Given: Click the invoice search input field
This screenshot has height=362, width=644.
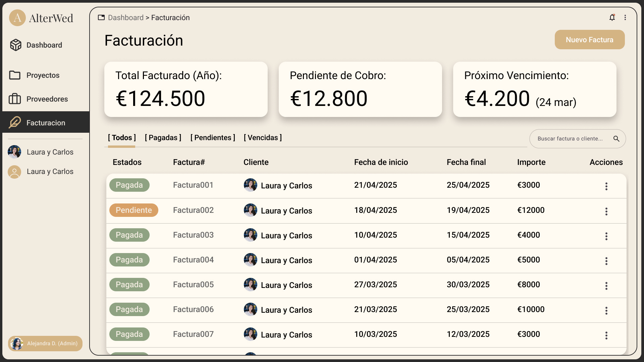Looking at the screenshot, I should (570, 138).
